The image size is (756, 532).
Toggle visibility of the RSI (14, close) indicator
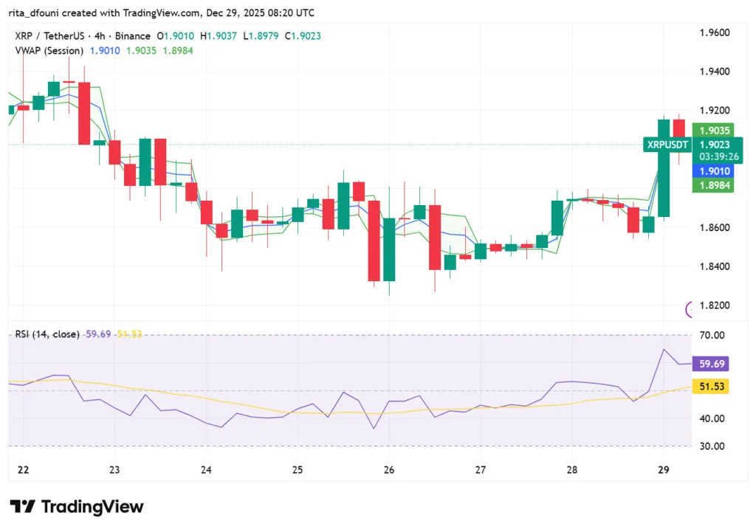(48, 334)
